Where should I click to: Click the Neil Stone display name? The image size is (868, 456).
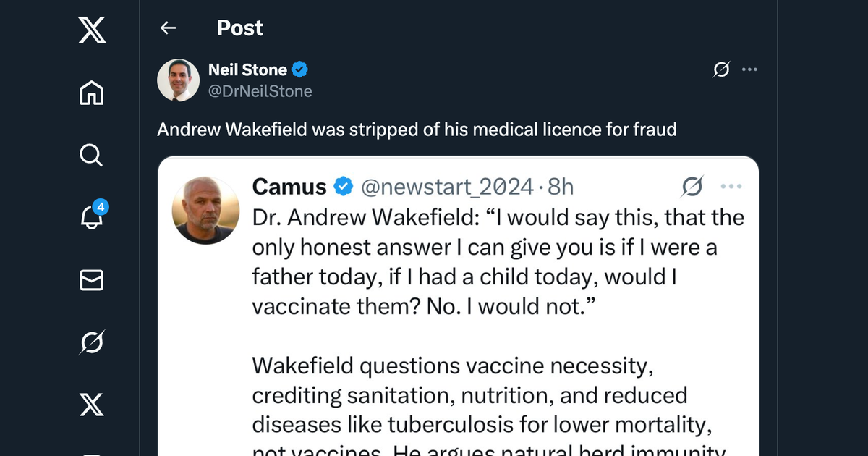coord(248,70)
